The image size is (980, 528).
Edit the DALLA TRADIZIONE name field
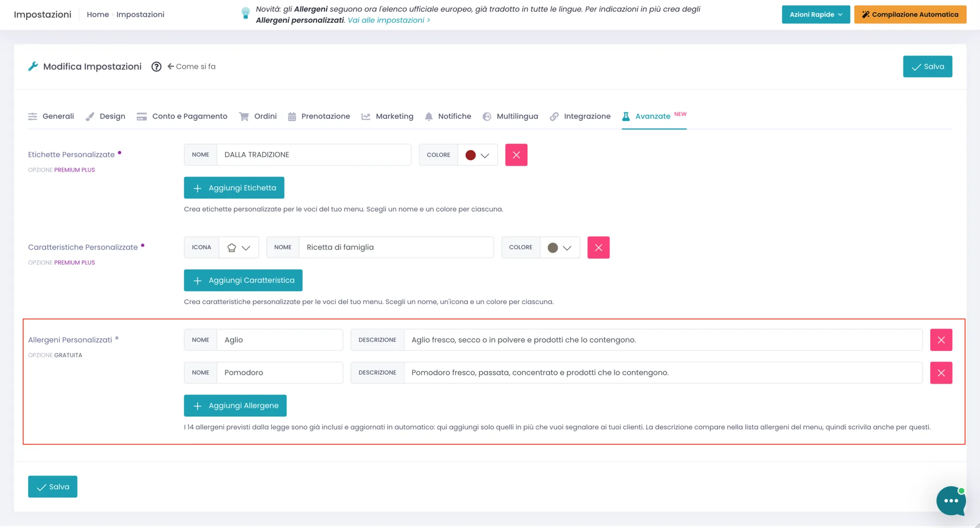314,155
